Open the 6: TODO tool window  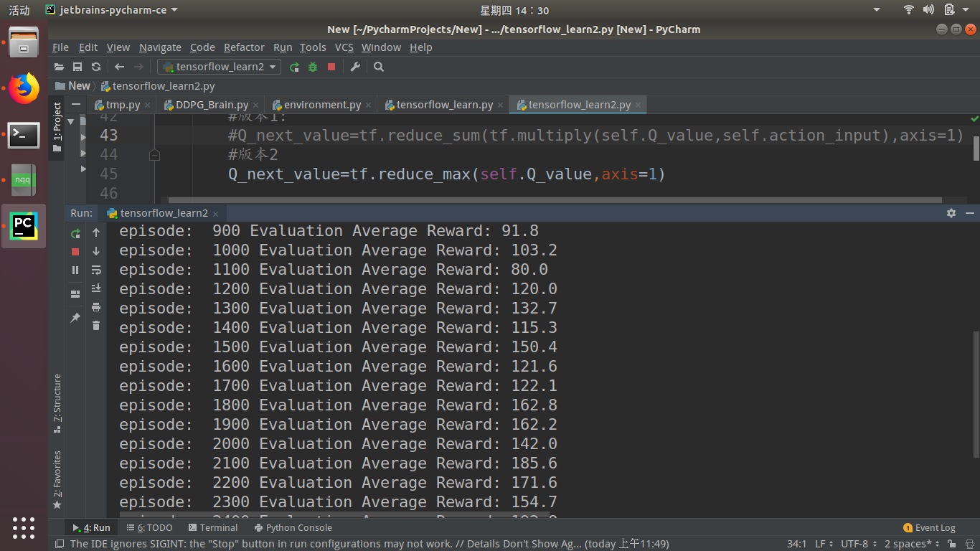(x=150, y=527)
